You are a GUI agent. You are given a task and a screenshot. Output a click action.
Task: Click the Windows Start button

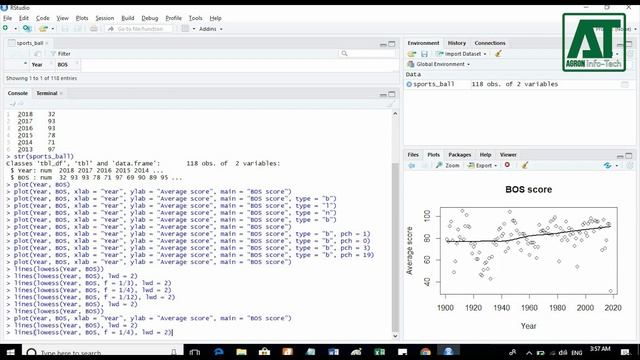coord(11,352)
